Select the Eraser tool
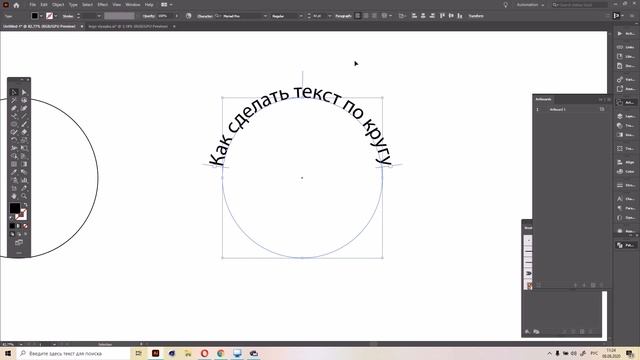The width and height of the screenshot is (640, 360). [24, 132]
